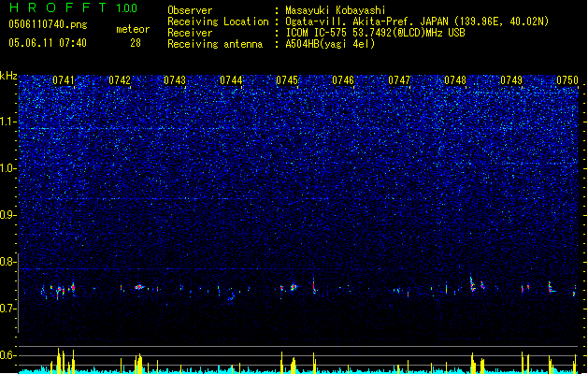Click the date stamp 05.06.11 07:40

[48, 43]
